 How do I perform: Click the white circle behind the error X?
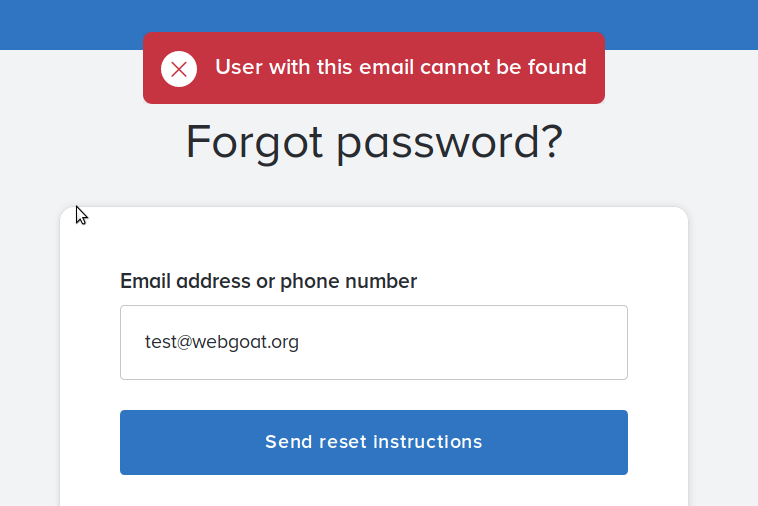(x=179, y=69)
